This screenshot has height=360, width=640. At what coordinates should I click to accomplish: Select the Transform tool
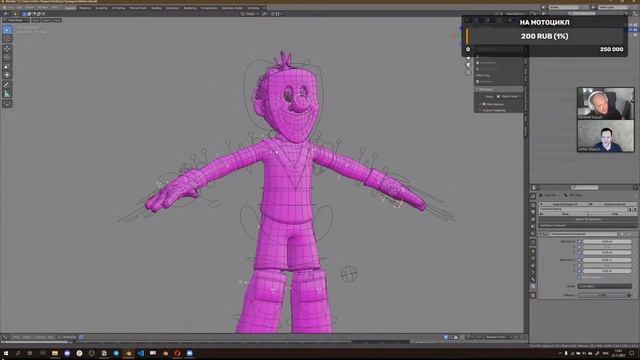point(7,75)
